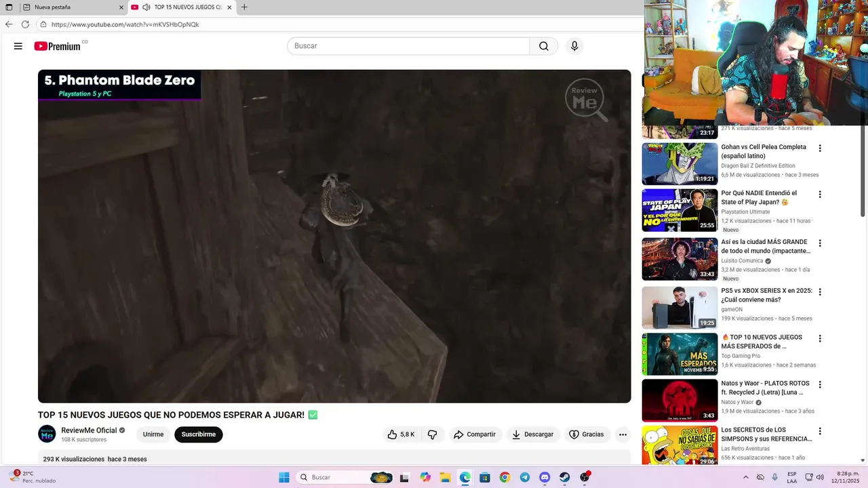The image size is (868, 488).
Task: Open options menu for TOP 10 NUEVOS JUEGOS video
Action: (820, 338)
